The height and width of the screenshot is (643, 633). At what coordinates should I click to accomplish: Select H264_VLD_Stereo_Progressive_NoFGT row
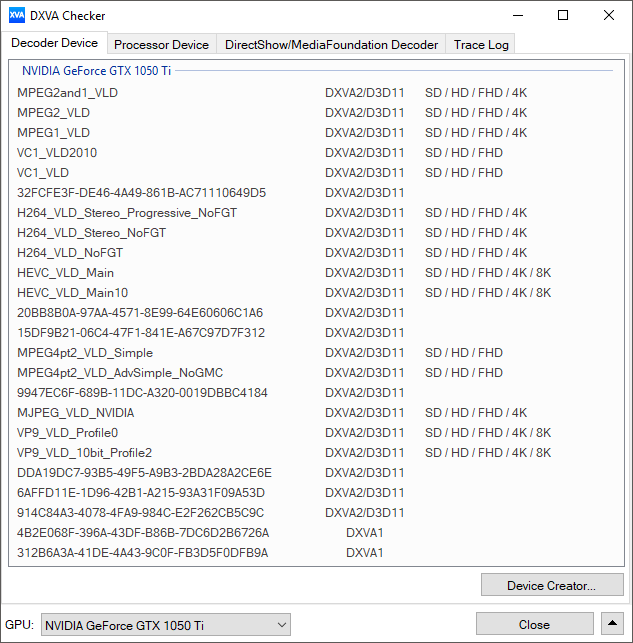(x=316, y=213)
